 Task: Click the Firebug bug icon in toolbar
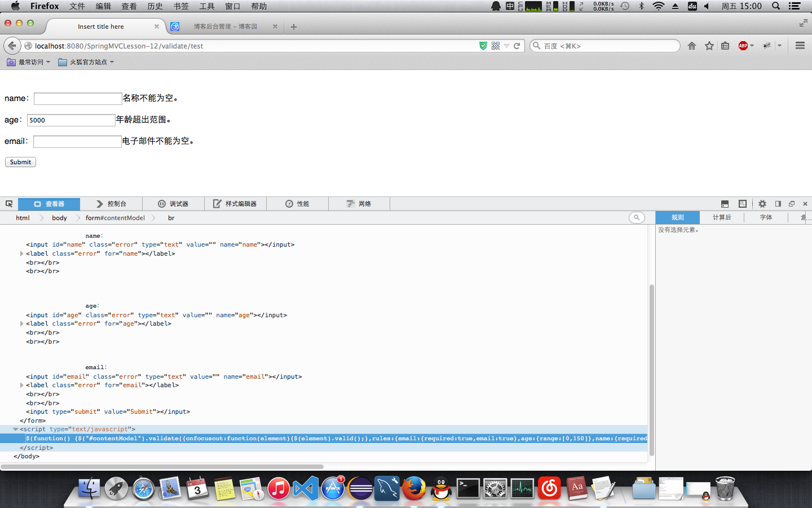(767, 46)
